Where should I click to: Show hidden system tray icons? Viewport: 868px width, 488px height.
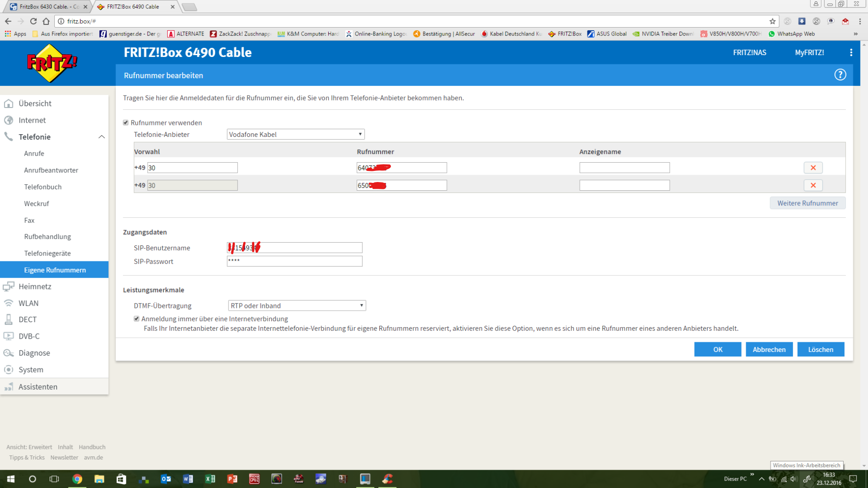(762, 479)
